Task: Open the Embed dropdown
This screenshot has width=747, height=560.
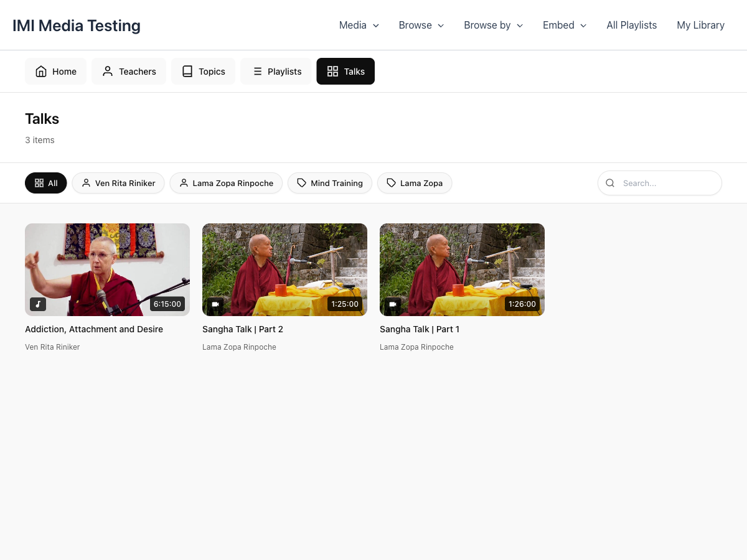Action: tap(564, 25)
